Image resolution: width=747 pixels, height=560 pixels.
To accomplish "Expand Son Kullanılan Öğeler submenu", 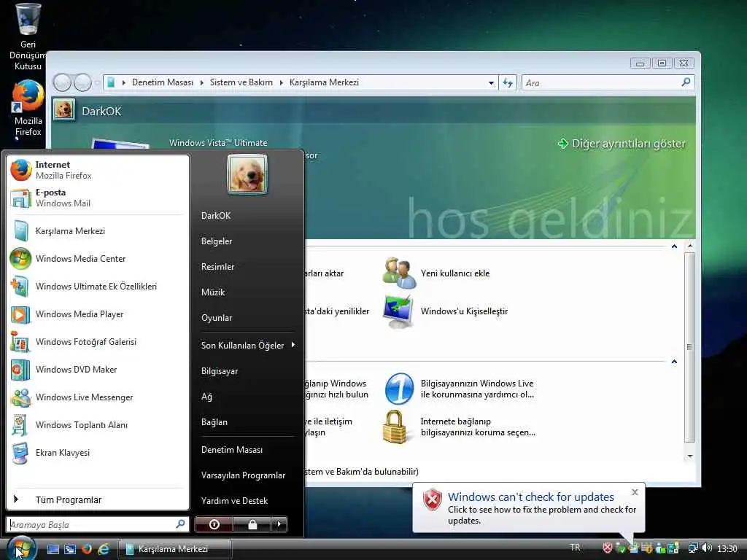I will pyautogui.click(x=248, y=345).
